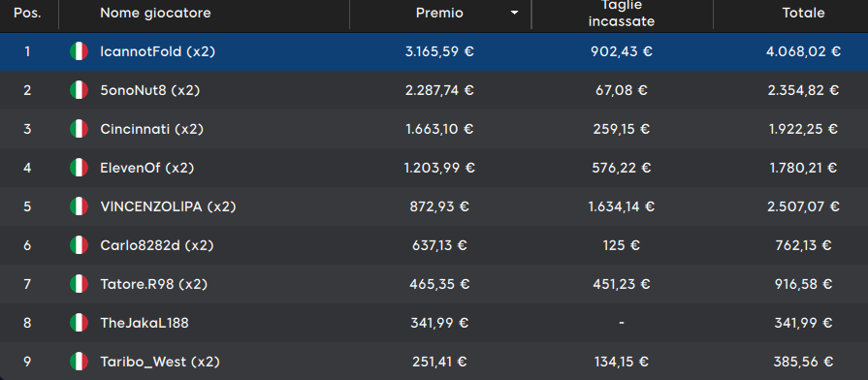868x380 pixels.
Task: Click position number 1 in first row
Action: click(27, 51)
